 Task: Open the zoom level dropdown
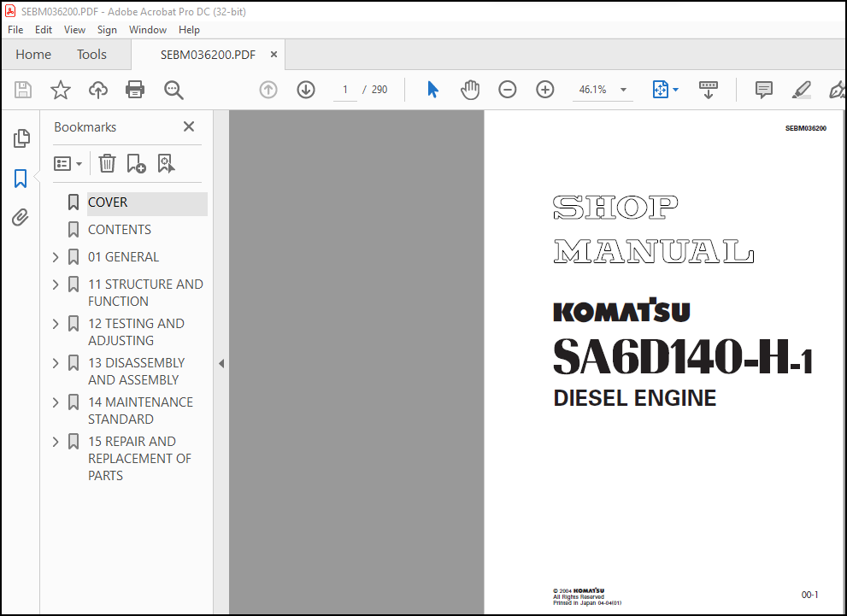pos(623,90)
